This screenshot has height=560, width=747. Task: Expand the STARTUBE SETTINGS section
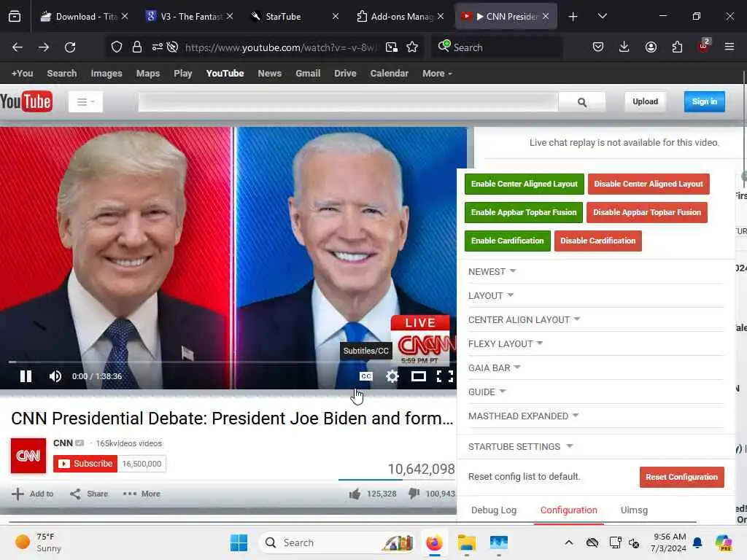(x=520, y=447)
